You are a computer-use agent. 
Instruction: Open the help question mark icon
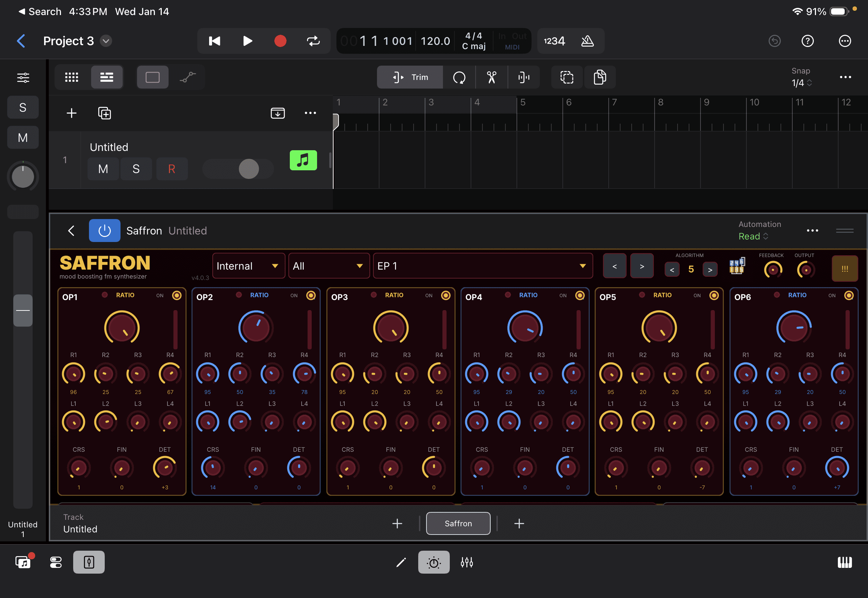point(807,41)
